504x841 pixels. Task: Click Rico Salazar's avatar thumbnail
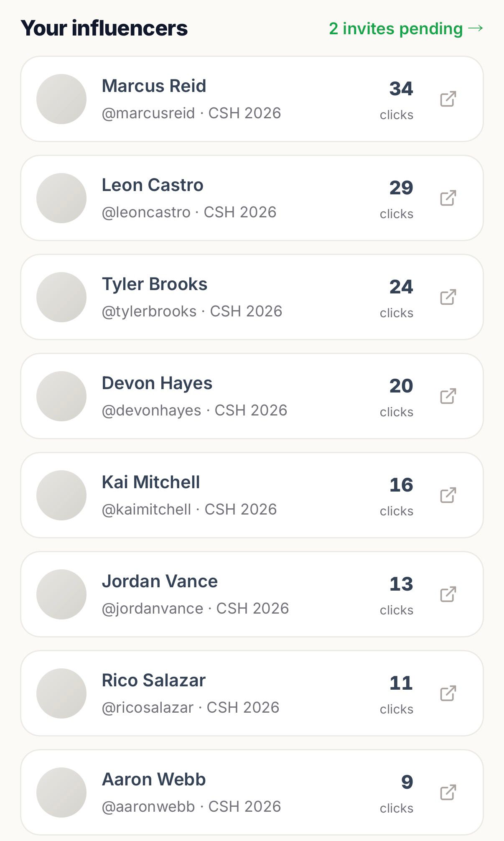click(61, 693)
